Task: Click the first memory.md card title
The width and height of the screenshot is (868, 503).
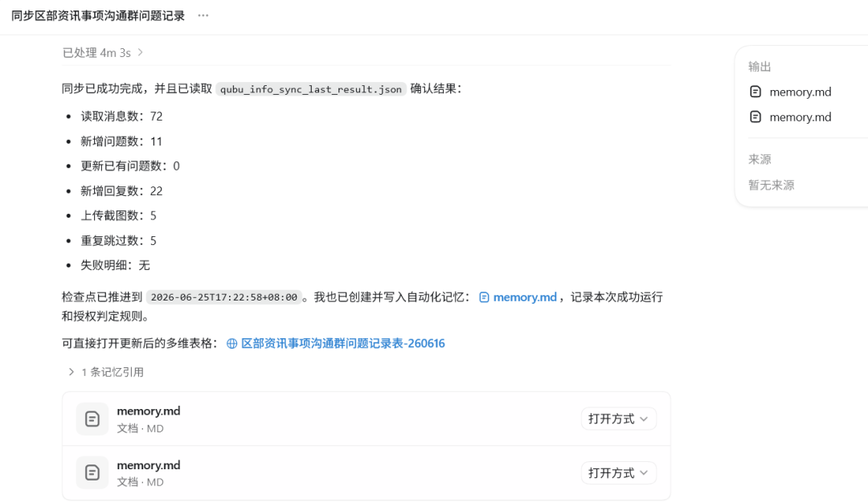Action: (x=149, y=411)
